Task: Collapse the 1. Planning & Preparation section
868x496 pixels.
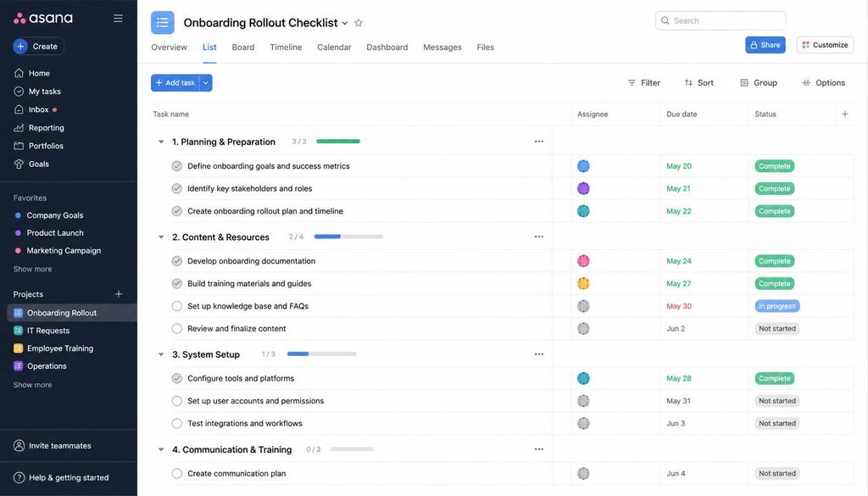Action: click(x=161, y=142)
